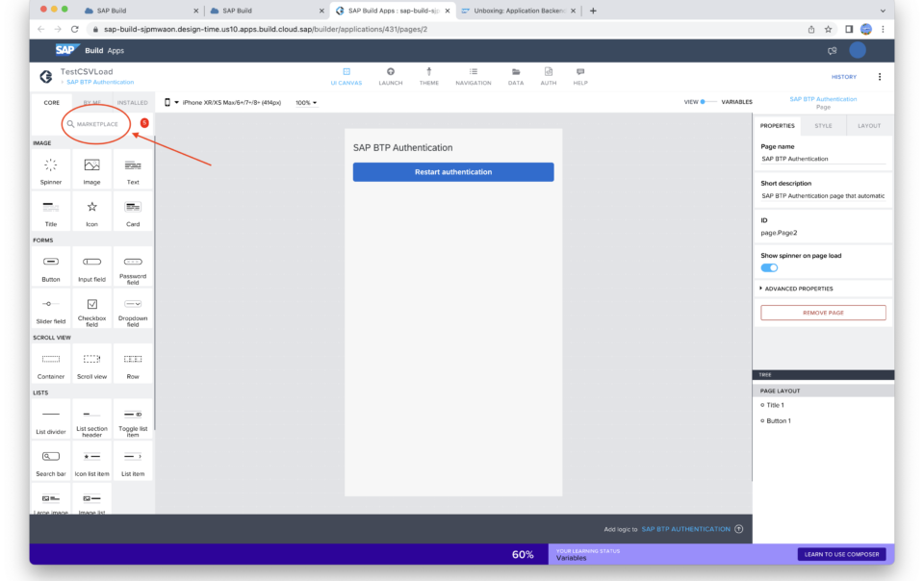Open the Layout tab
Viewport: 924px width, 581px height.
[x=869, y=125]
